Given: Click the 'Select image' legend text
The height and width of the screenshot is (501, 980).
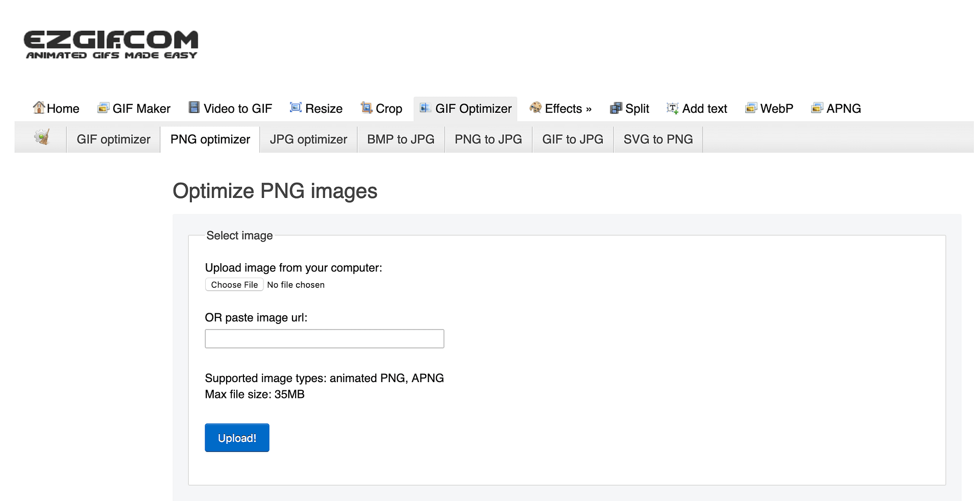Looking at the screenshot, I should [x=239, y=236].
